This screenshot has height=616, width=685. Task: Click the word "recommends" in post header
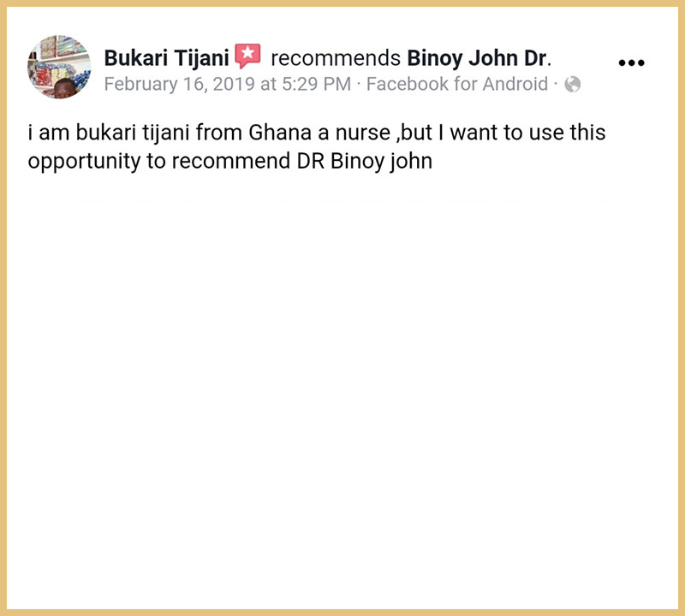[x=336, y=58]
